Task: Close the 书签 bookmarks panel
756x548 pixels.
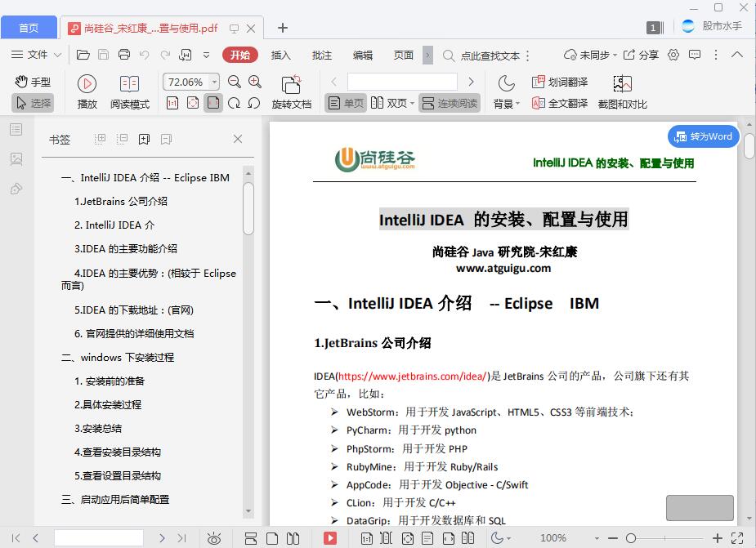Action: tap(238, 140)
